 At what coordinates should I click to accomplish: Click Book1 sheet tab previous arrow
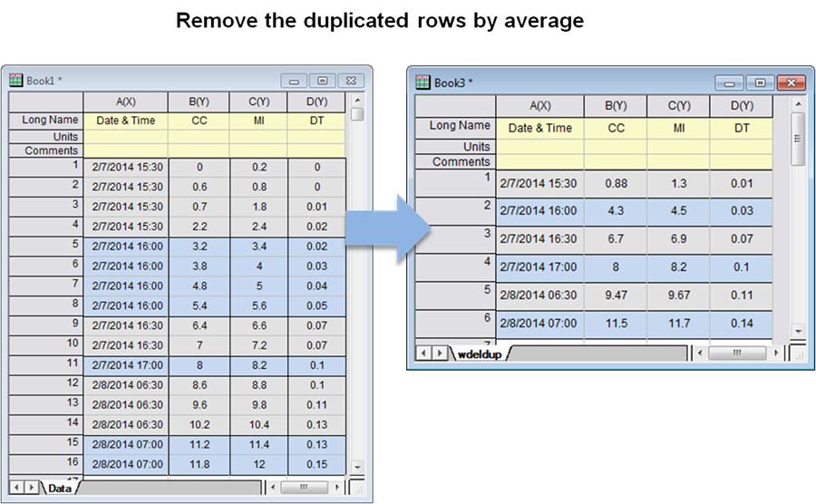17,488
